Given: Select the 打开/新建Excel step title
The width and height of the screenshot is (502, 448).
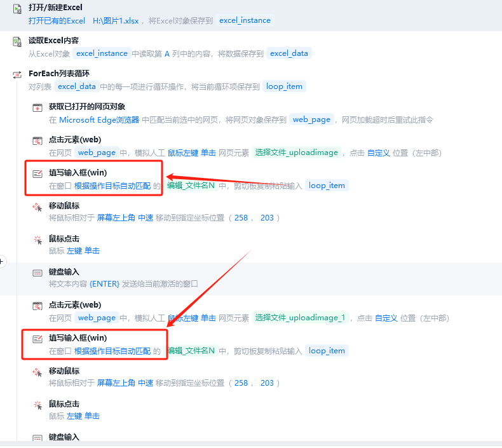Looking at the screenshot, I should 55,8.
